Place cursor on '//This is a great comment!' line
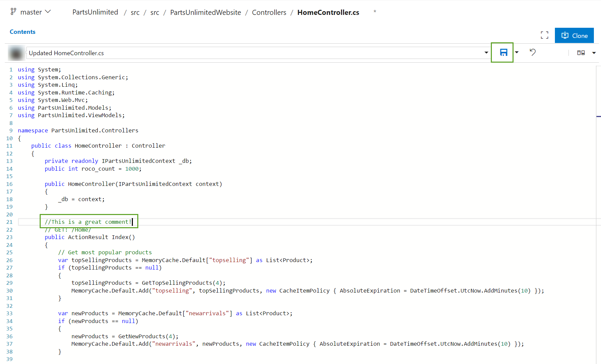The width and height of the screenshot is (601, 364). [x=88, y=222]
